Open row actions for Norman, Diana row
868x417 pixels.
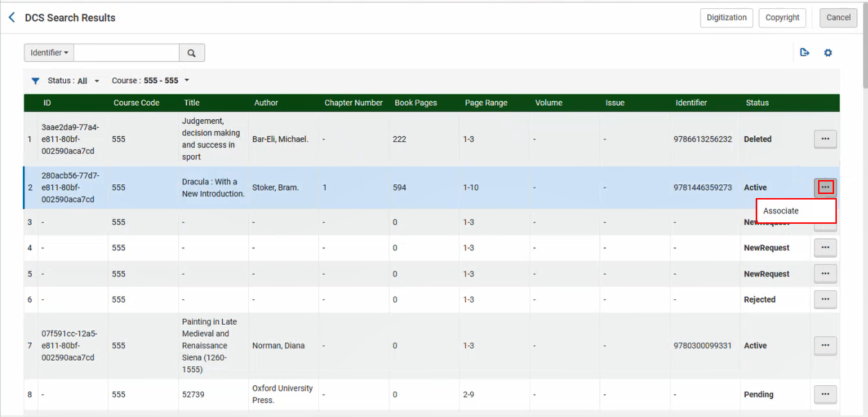[825, 346]
